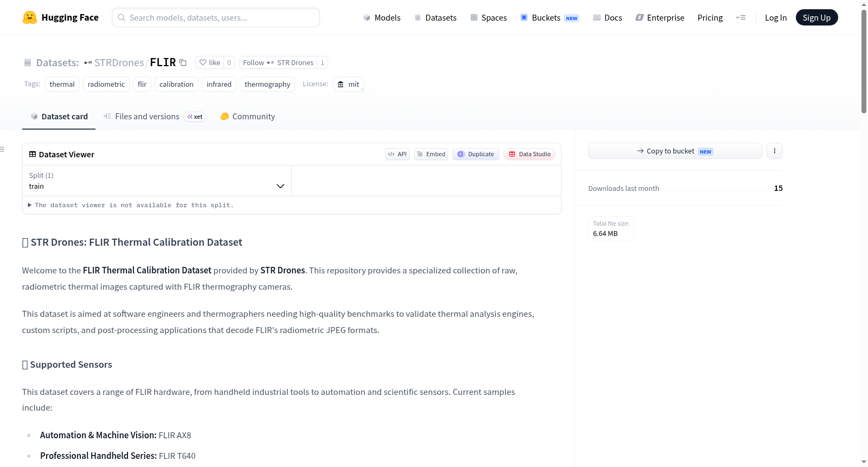Focus the search models, datasets, users field
The image size is (868, 467).
pyautogui.click(x=216, y=17)
